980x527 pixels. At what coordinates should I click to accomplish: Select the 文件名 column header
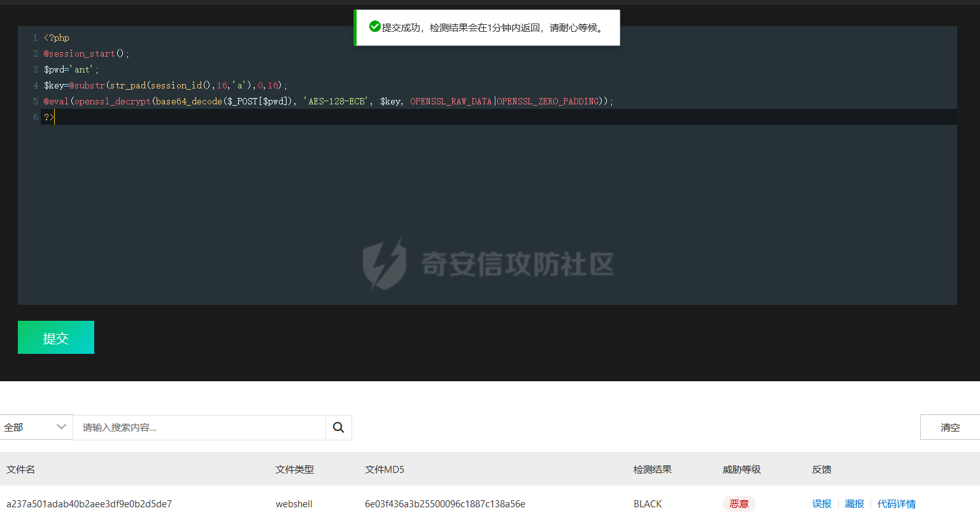[20, 469]
